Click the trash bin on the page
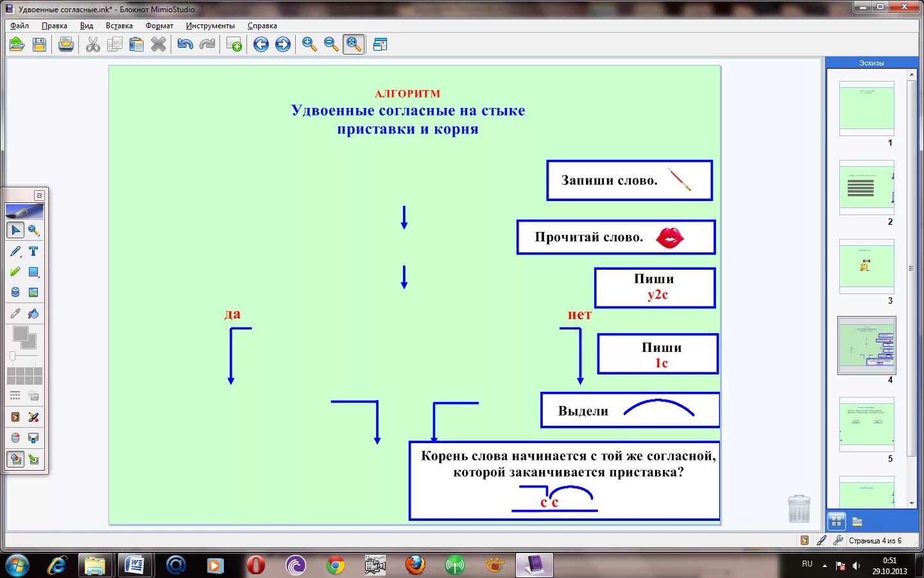The height and width of the screenshot is (578, 924). 799,508
